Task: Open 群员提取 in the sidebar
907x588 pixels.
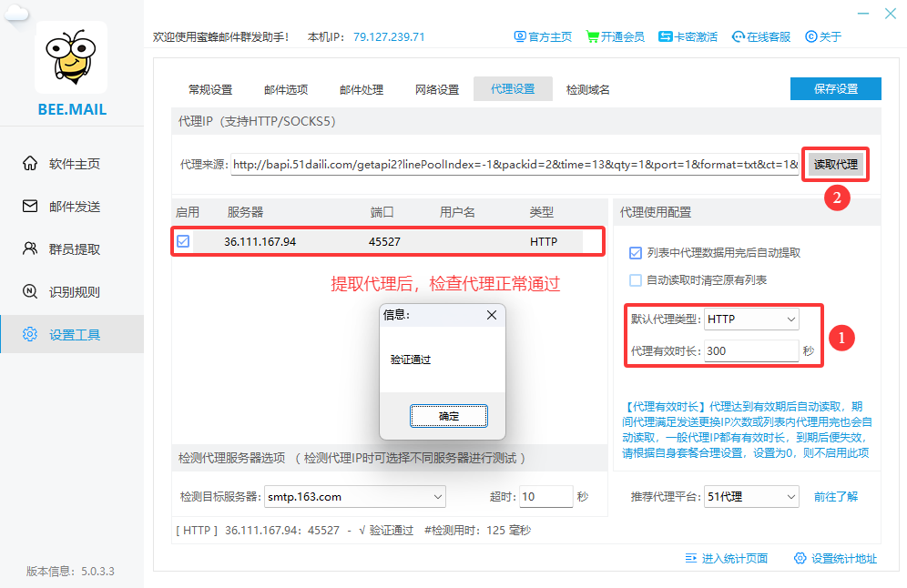Action: pos(72,249)
